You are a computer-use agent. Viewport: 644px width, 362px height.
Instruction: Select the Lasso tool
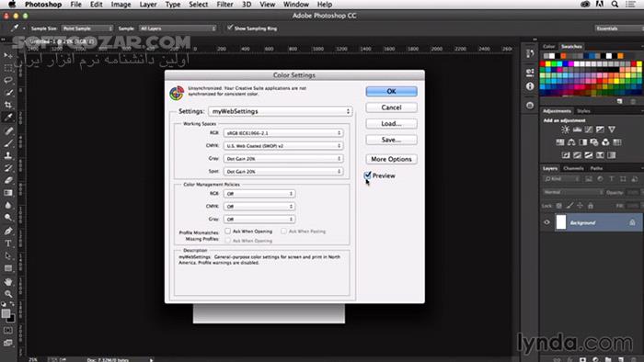(x=7, y=80)
